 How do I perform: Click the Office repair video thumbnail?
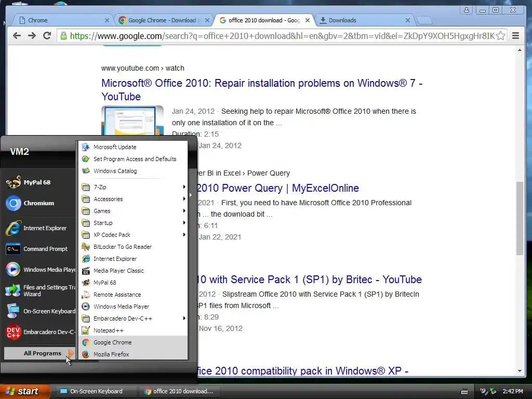coord(132,121)
